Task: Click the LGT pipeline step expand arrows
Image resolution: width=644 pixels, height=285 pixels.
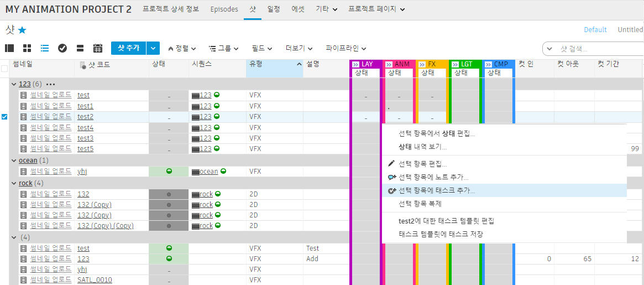Action: (x=455, y=65)
